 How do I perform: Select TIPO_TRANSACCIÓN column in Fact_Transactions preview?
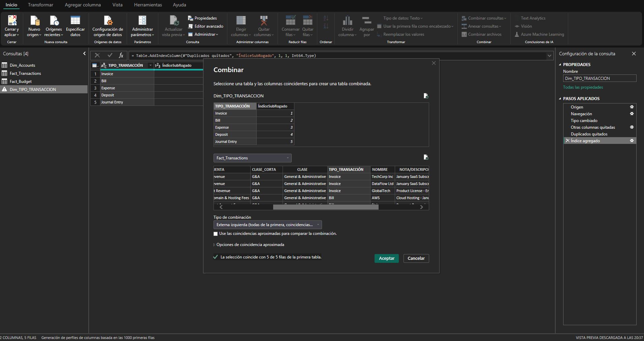pyautogui.click(x=349, y=169)
